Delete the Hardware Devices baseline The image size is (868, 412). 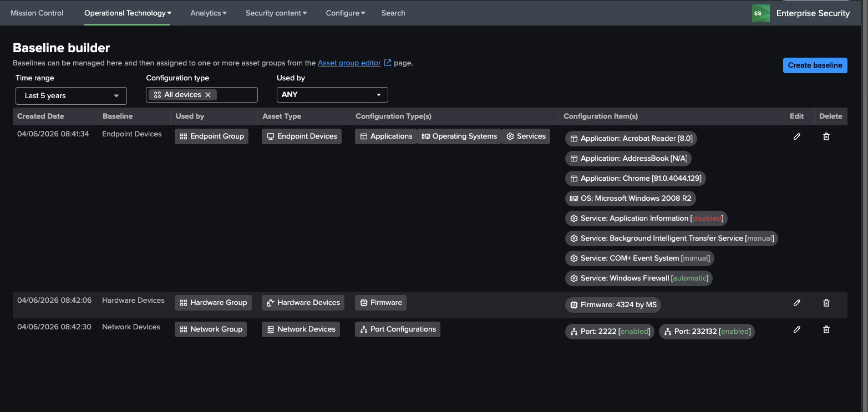coord(826,303)
